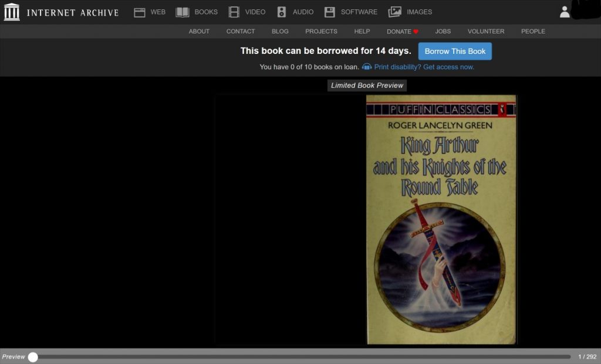
Task: Go to the About page
Action: click(199, 31)
